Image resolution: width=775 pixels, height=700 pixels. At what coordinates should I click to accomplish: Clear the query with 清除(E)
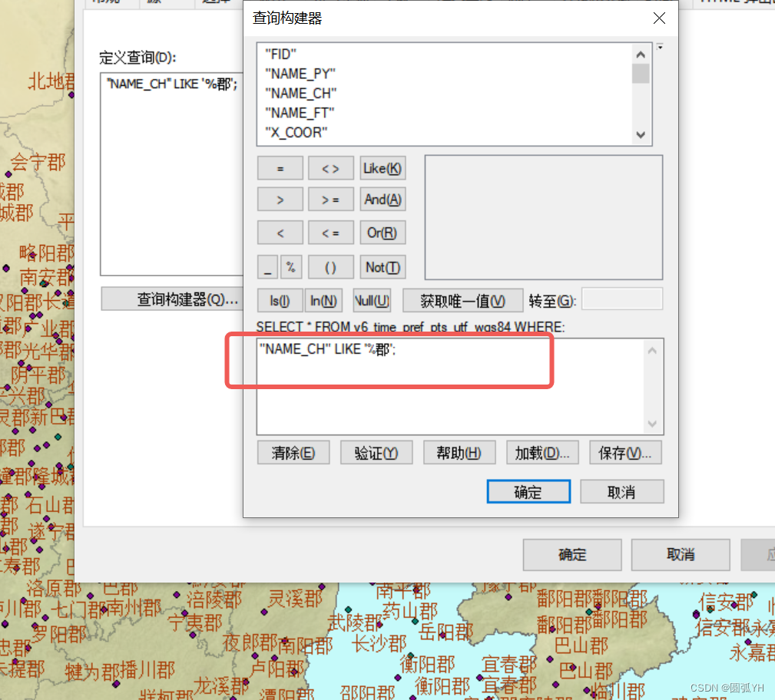tap(293, 453)
